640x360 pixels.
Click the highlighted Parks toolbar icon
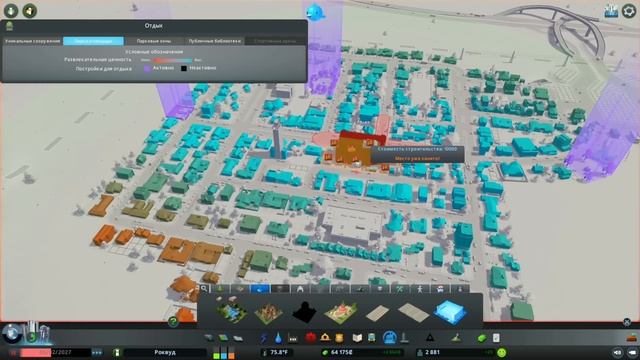(x=389, y=338)
